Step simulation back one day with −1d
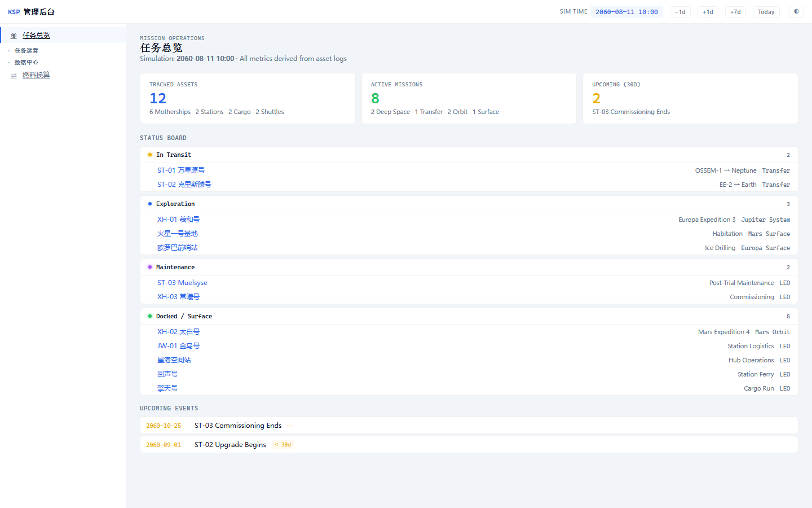 coord(680,12)
